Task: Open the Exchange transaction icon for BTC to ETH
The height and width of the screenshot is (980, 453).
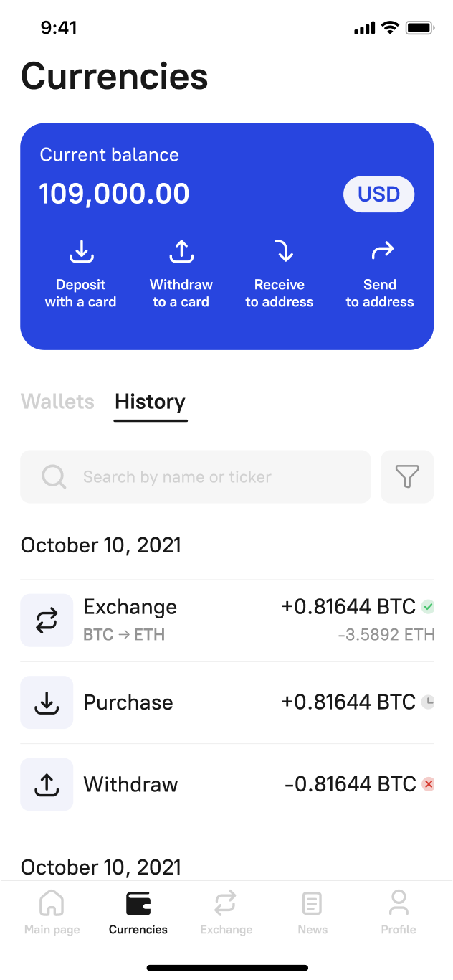Action: [47, 620]
